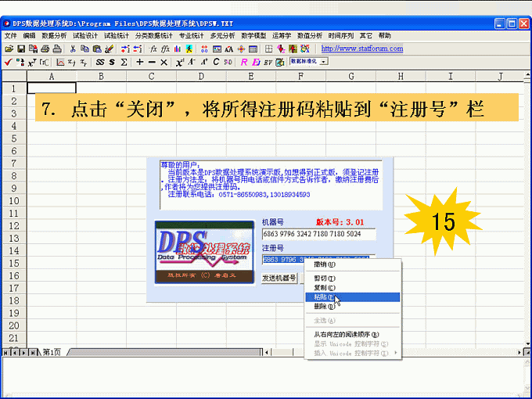
Task: Click the printer icon in toolbar
Action: tap(45, 49)
